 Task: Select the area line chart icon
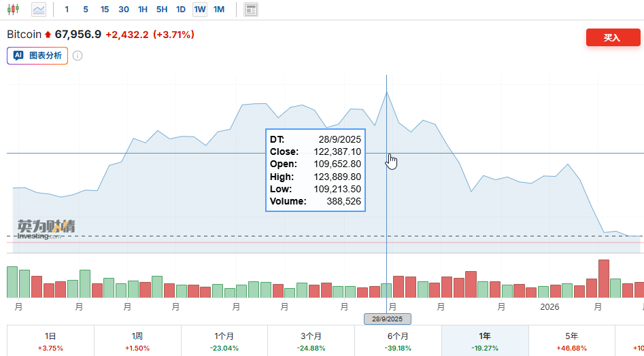pos(39,9)
